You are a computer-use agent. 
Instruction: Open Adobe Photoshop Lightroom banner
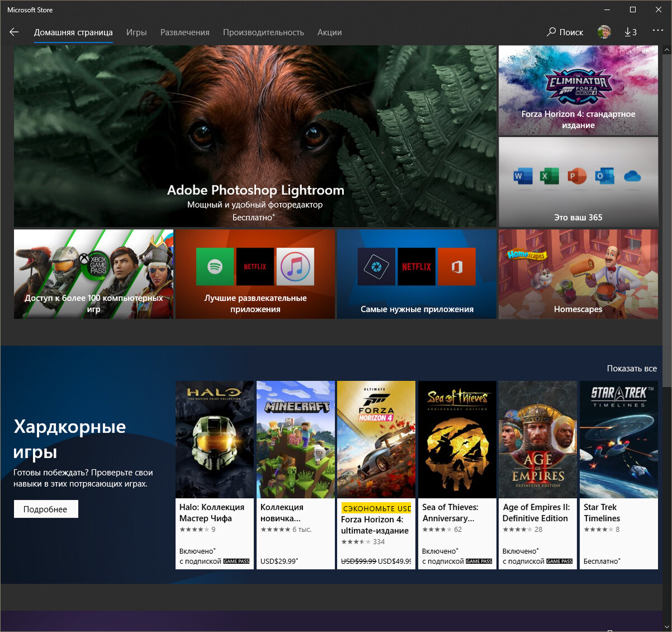(x=255, y=136)
